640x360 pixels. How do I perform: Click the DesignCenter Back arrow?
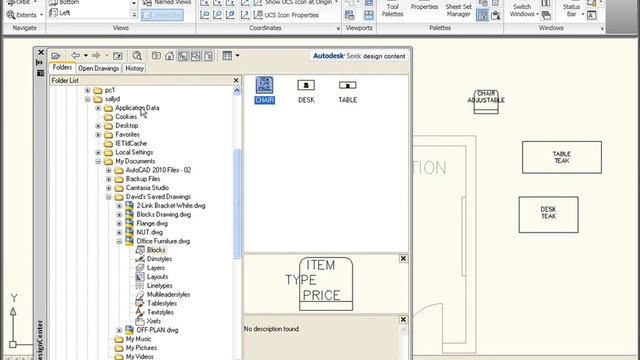click(x=75, y=55)
